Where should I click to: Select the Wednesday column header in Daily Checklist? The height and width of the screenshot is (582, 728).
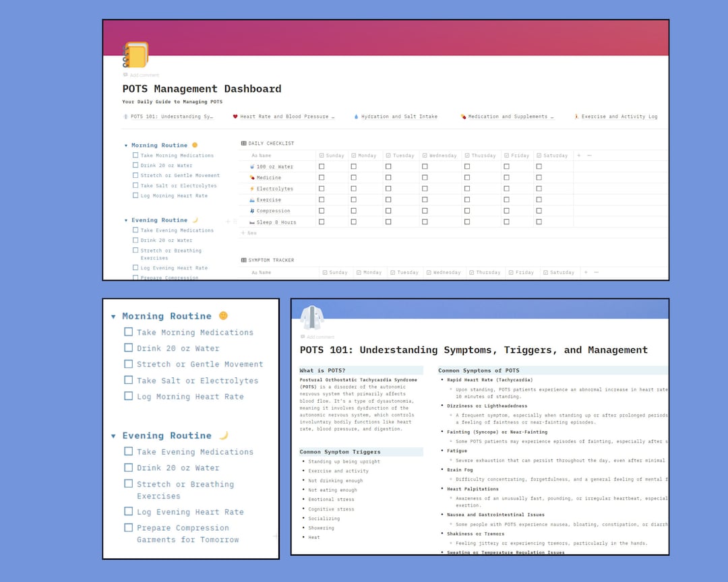pyautogui.click(x=439, y=155)
